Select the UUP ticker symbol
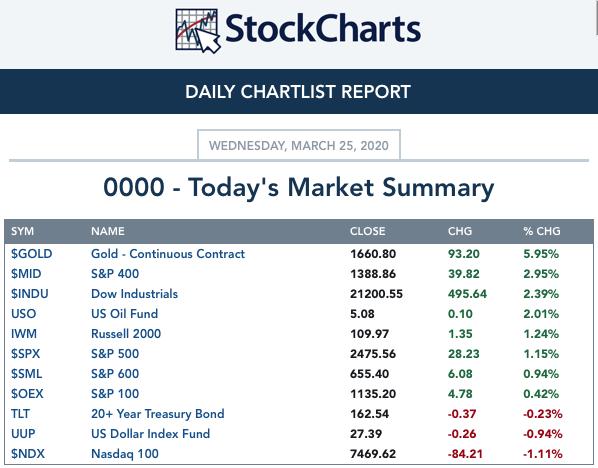The width and height of the screenshot is (598, 468). click(23, 434)
